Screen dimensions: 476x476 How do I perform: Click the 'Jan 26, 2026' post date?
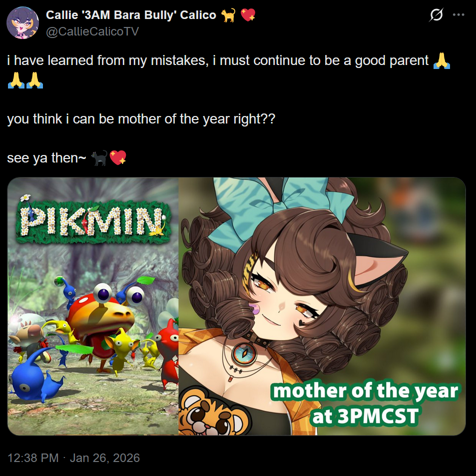[105, 458]
